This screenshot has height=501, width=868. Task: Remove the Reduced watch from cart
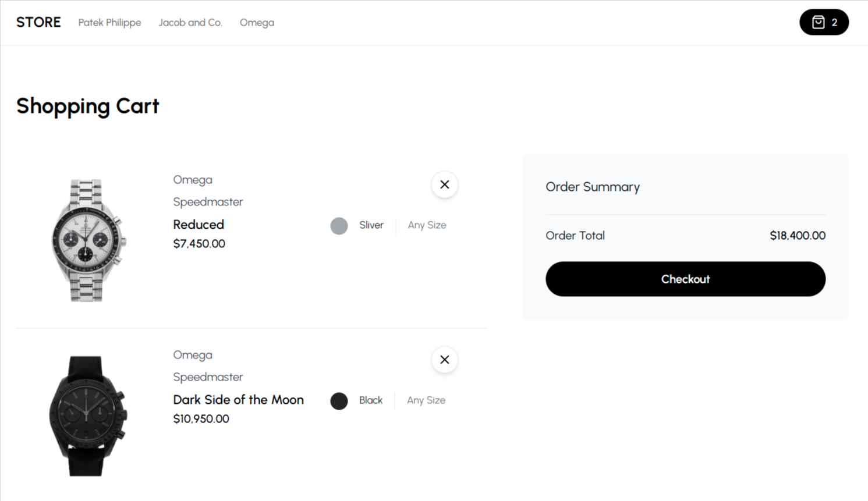click(x=444, y=184)
